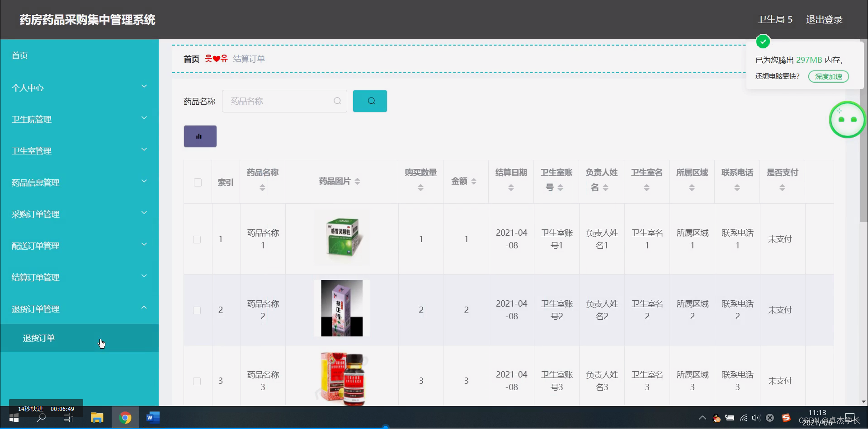Click the drug image thumbnail in row 2
The width and height of the screenshot is (868, 429).
point(341,308)
